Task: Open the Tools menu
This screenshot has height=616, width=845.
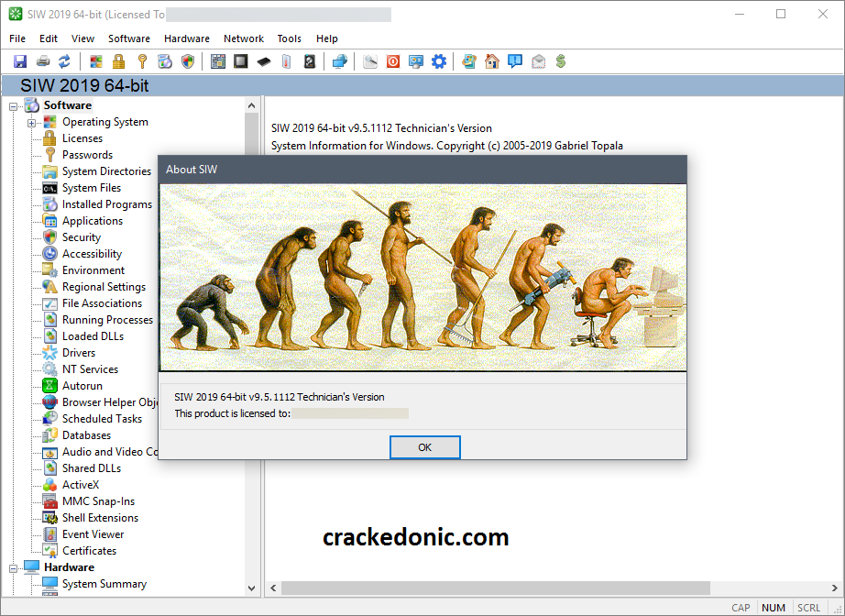Action: [x=289, y=38]
